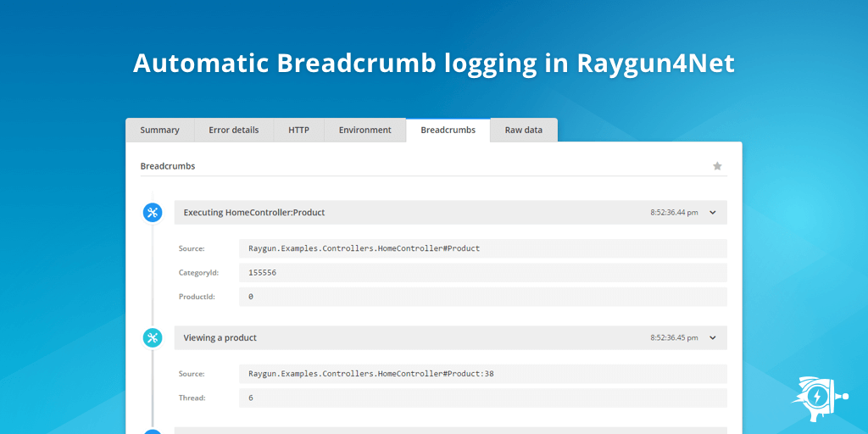Viewport: 868px width, 434px height.
Task: Collapse the Viewing a product breadcrumb chevron
Action: (x=712, y=337)
